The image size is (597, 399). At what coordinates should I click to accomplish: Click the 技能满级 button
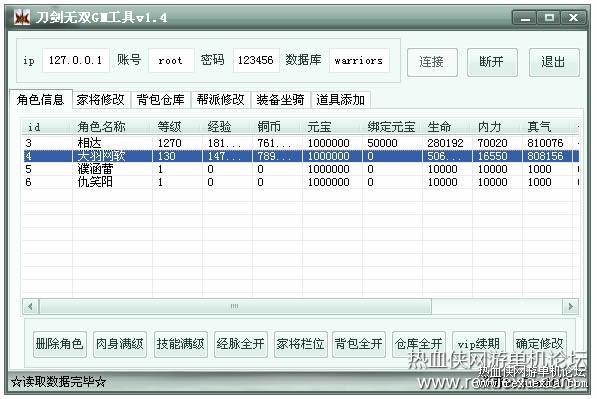point(180,344)
